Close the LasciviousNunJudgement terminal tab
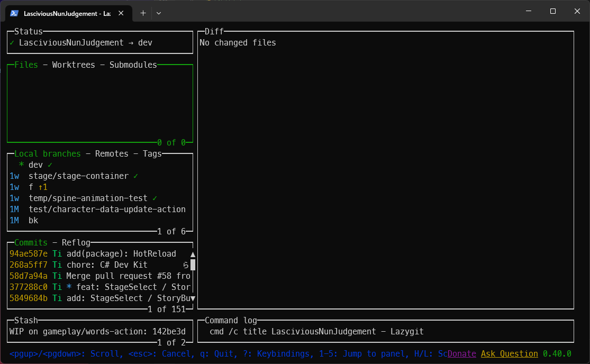The width and height of the screenshot is (590, 364). 121,13
